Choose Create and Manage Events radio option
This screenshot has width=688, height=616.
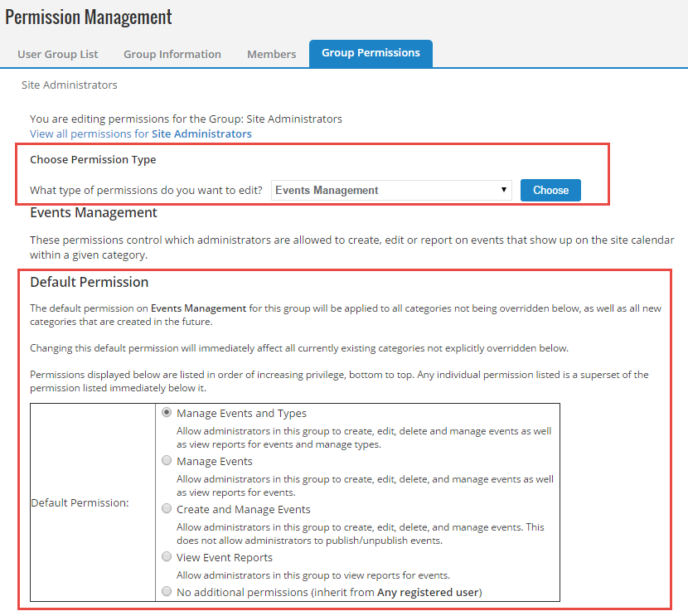pyautogui.click(x=167, y=508)
